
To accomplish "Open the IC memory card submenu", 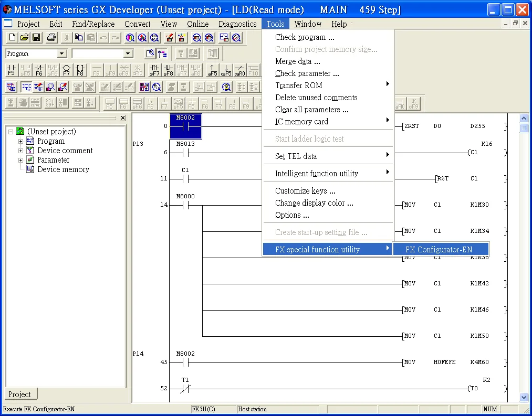I will click(x=328, y=121).
